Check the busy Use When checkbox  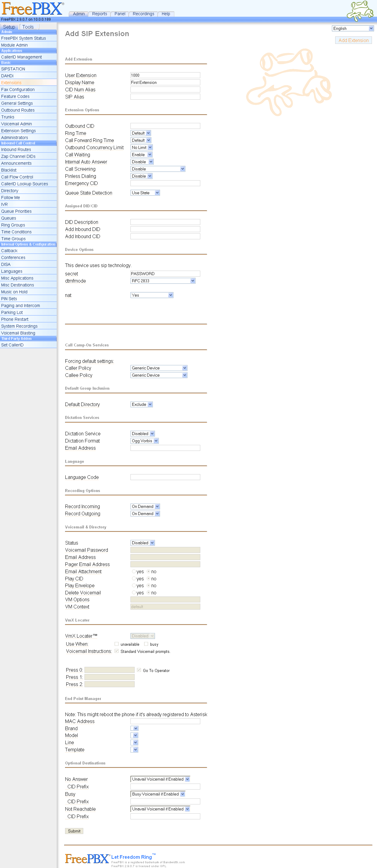coord(146,644)
